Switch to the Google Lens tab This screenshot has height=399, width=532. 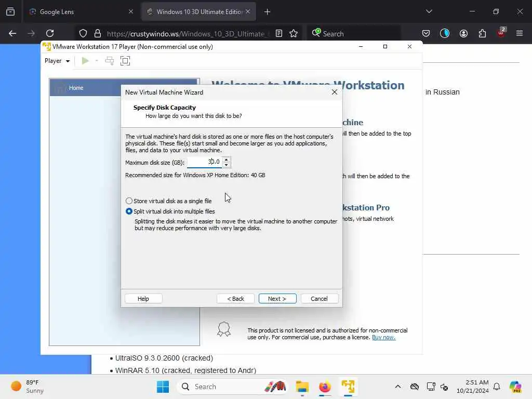(x=81, y=12)
